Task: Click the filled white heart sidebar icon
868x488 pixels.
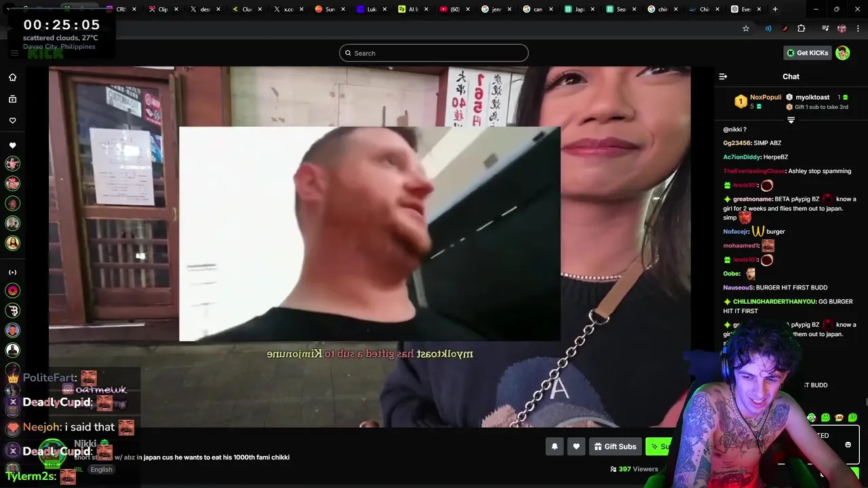Action: 12,145
